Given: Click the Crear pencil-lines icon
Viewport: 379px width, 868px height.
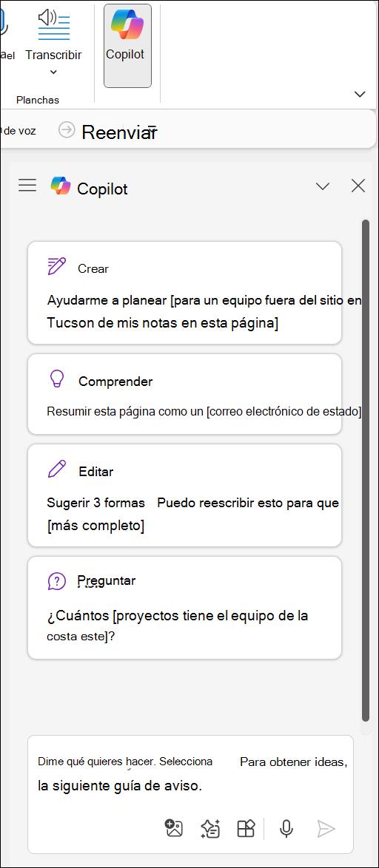Looking at the screenshot, I should (x=56, y=267).
